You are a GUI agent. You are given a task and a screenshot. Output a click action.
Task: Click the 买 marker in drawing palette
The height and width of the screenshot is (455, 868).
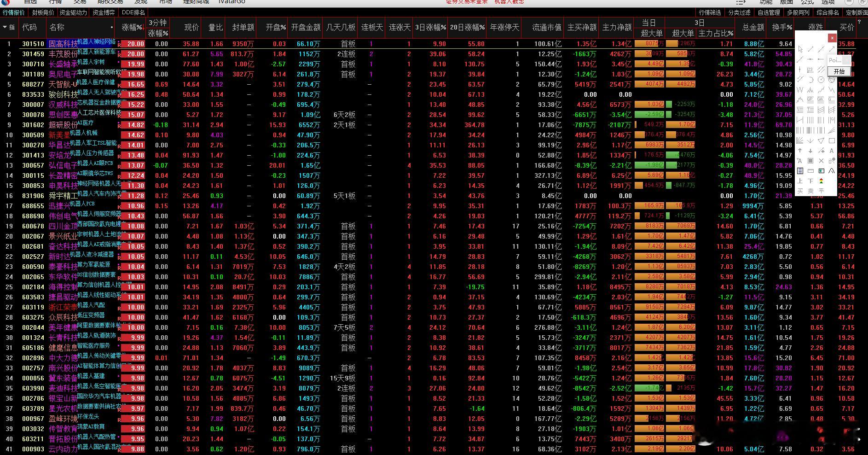[800, 191]
